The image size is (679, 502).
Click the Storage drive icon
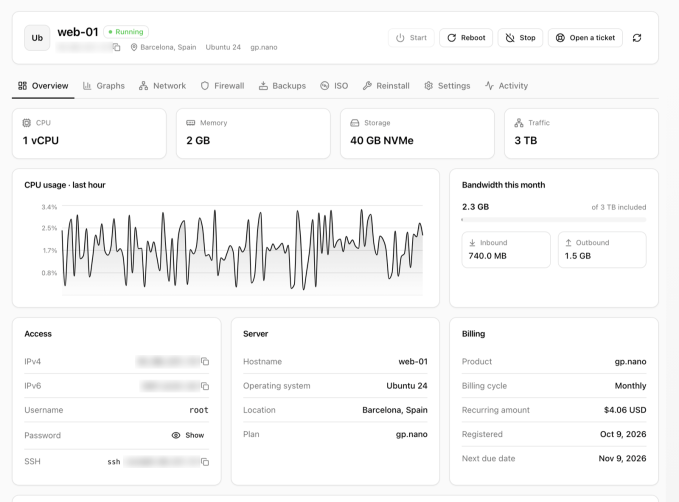(x=355, y=123)
